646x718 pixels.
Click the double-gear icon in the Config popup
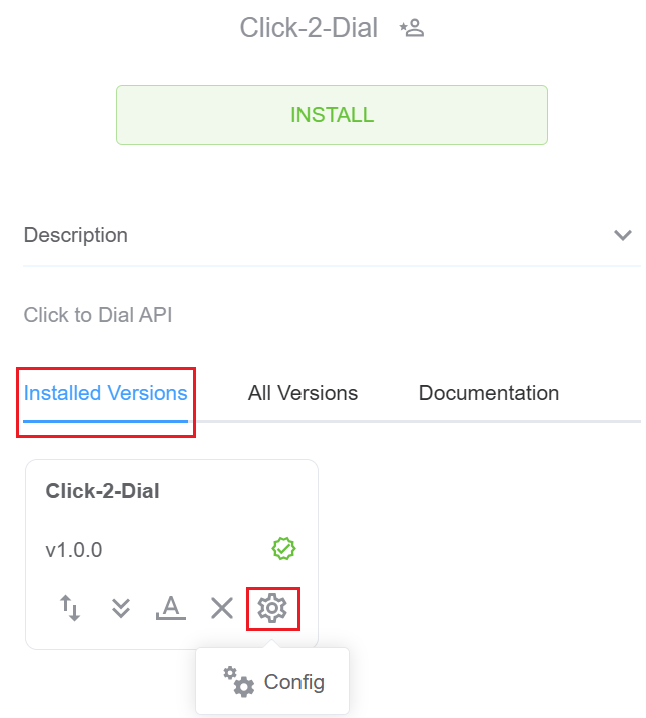click(238, 682)
